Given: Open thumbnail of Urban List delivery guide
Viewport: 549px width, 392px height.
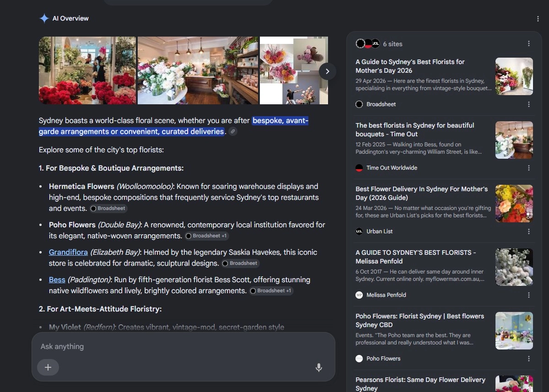Looking at the screenshot, I should pos(514,204).
